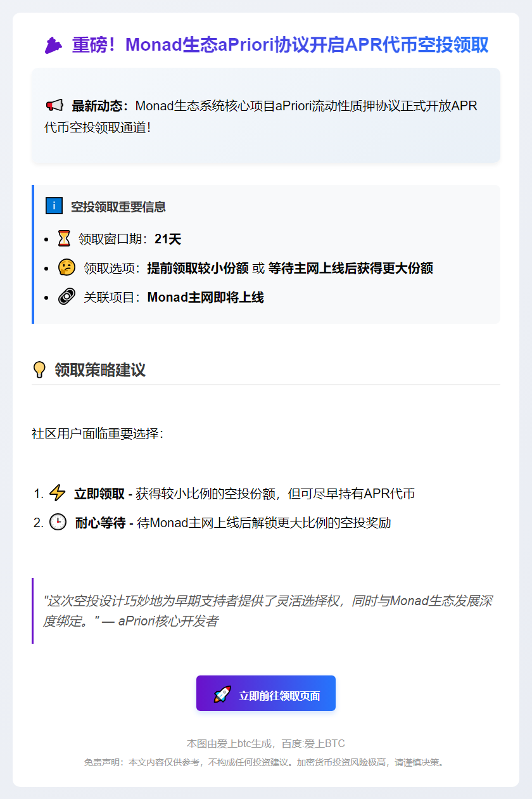Click the lightning bolt icon beside 立即领取
This screenshot has height=799, width=532.
click(58, 494)
